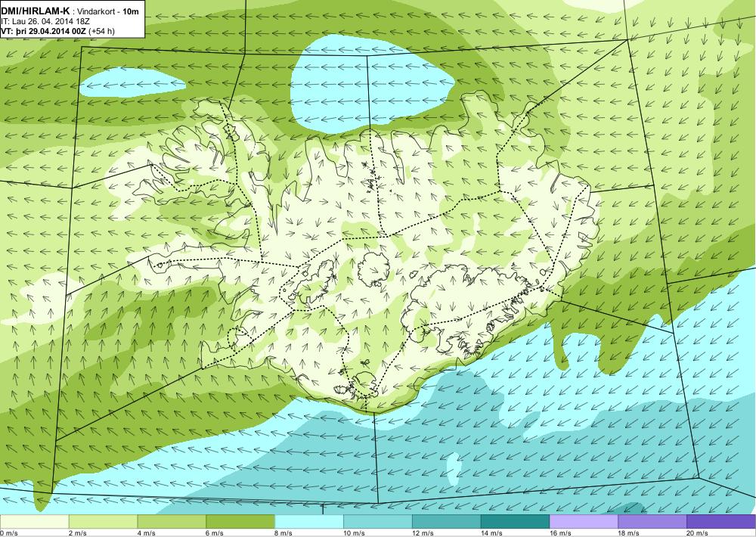Pick the deep purple swatch after 20 m/s
The image size is (756, 537).
coord(721,522)
